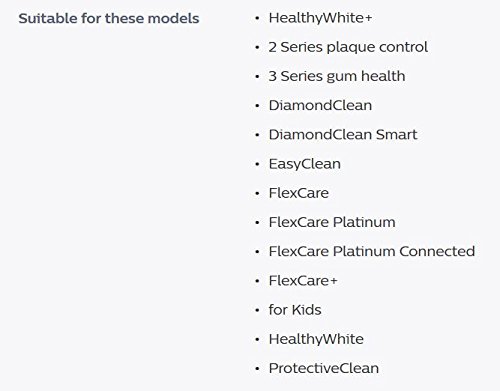Click the 2 Series plaque control entry
This screenshot has width=500, height=391.
coord(348,47)
